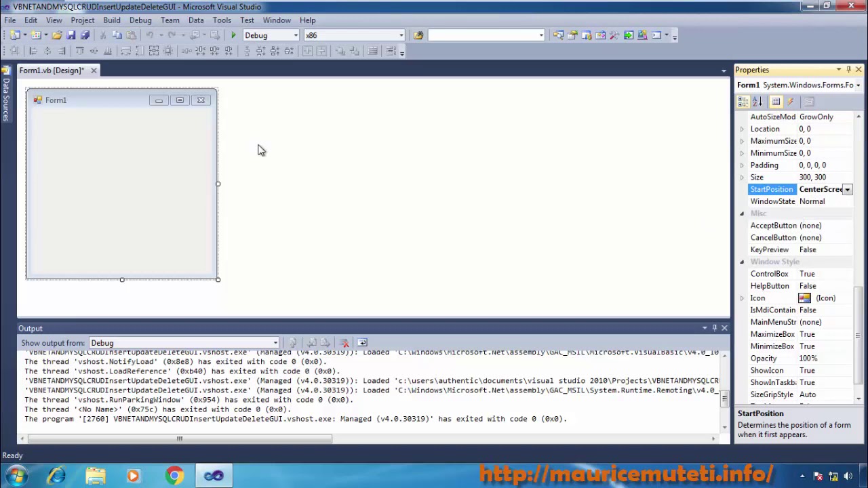Screen dimensions: 868x488
Task: Click the toolbar search combo box
Action: point(486,35)
